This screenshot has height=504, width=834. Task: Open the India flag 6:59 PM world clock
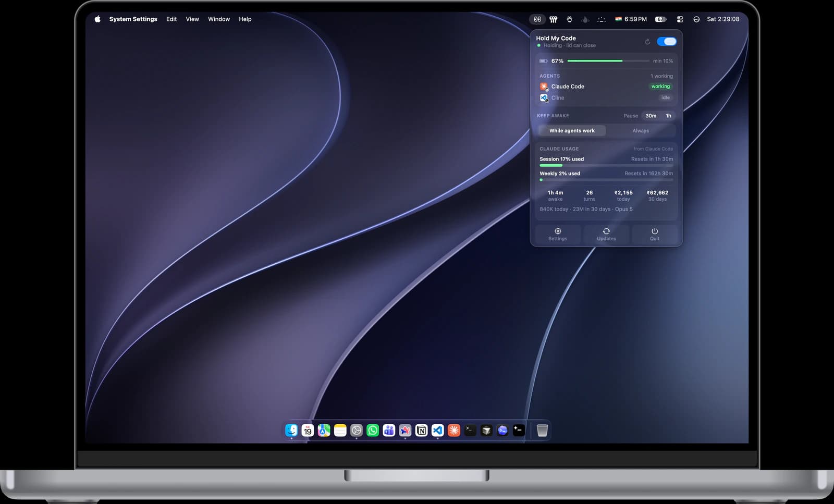631,19
